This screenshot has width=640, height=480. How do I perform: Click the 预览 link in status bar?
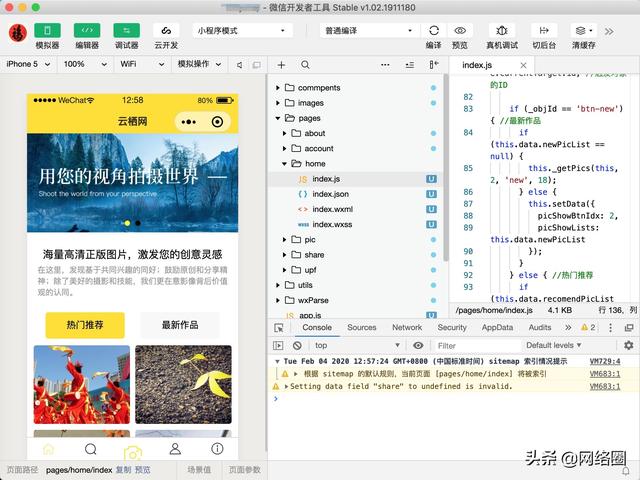pyautogui.click(x=142, y=470)
